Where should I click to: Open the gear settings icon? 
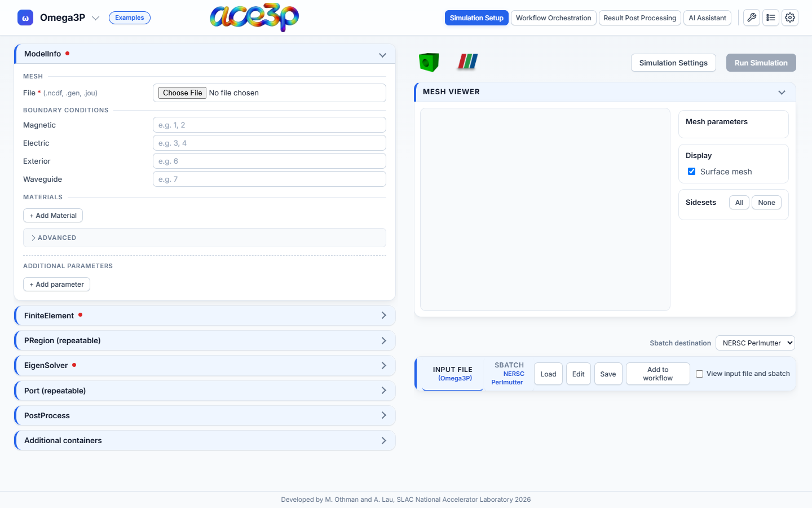click(790, 17)
